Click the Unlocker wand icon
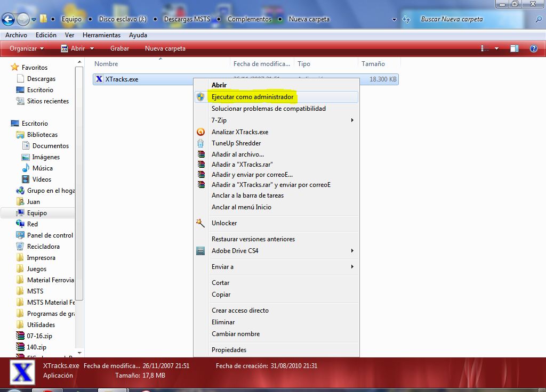The image size is (546, 392). click(x=200, y=223)
